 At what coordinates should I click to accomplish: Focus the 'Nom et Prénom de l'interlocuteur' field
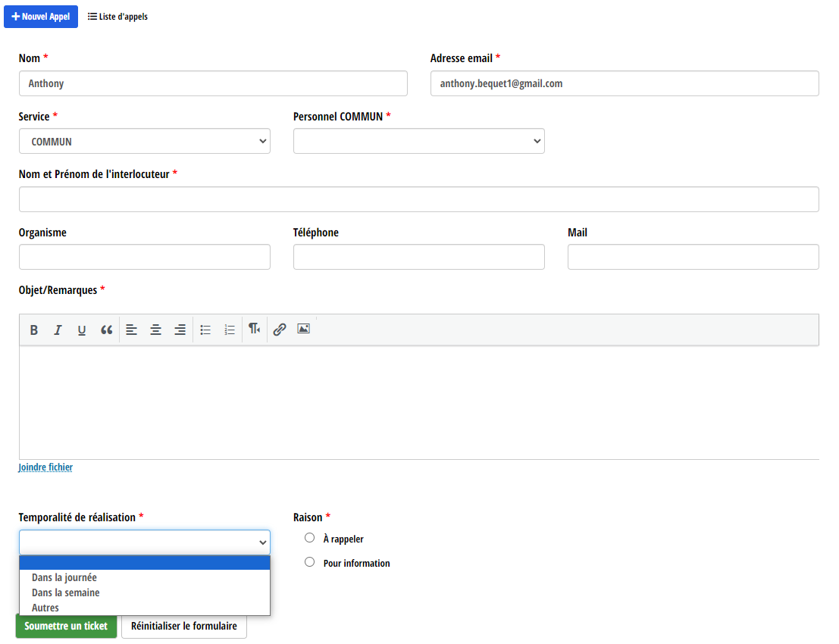coord(418,199)
